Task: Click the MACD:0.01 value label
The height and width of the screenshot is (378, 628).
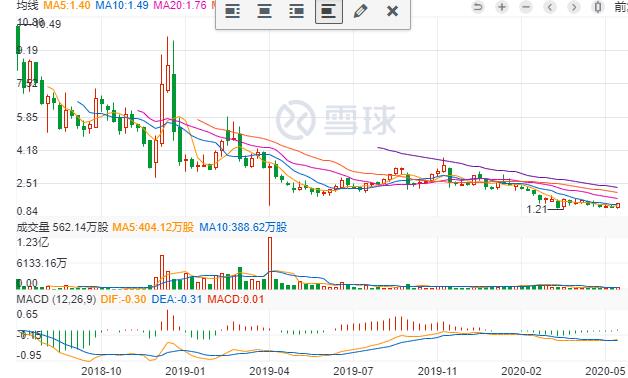Action: pos(236,299)
